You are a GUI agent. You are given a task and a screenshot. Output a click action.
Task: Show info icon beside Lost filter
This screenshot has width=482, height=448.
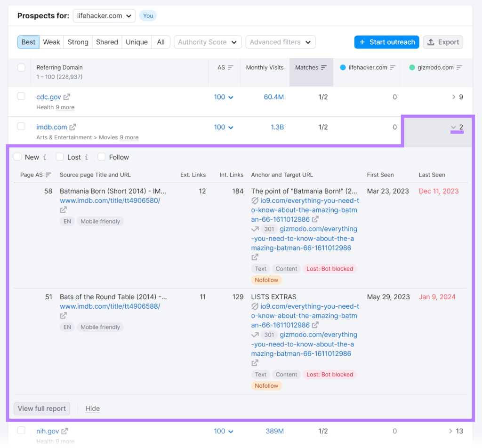click(x=87, y=157)
